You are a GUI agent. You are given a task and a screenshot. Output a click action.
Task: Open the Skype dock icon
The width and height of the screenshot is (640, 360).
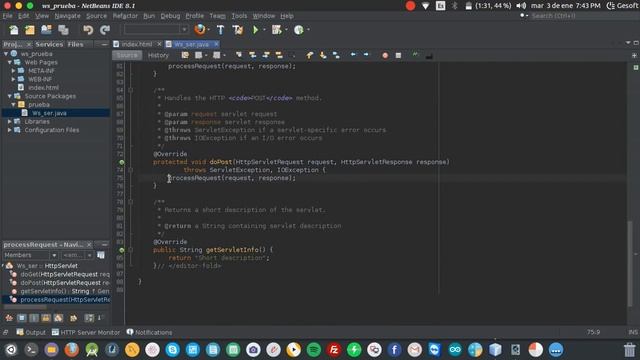click(x=173, y=350)
